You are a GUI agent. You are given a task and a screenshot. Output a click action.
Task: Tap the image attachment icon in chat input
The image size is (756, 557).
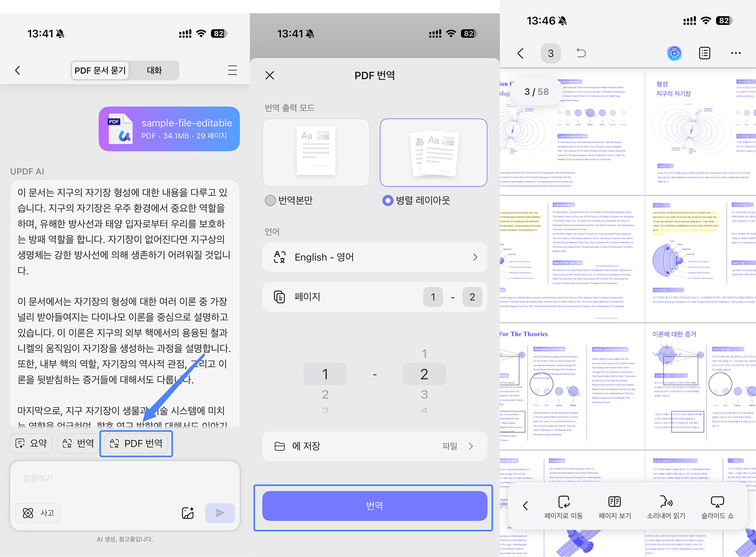(187, 513)
